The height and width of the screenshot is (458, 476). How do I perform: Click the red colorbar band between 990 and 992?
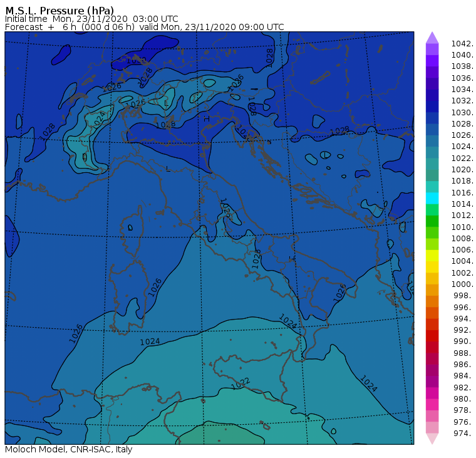432,336
